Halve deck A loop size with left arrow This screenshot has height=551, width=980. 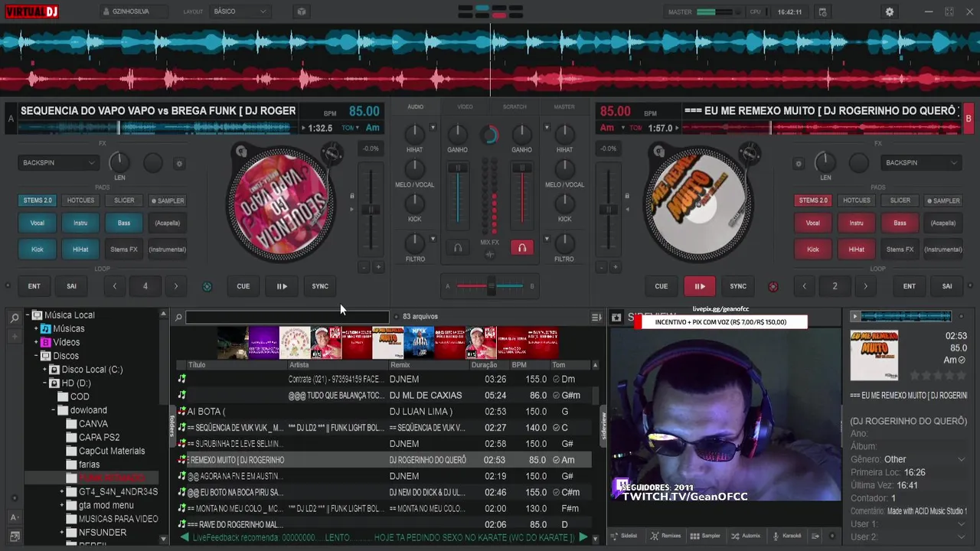click(115, 286)
